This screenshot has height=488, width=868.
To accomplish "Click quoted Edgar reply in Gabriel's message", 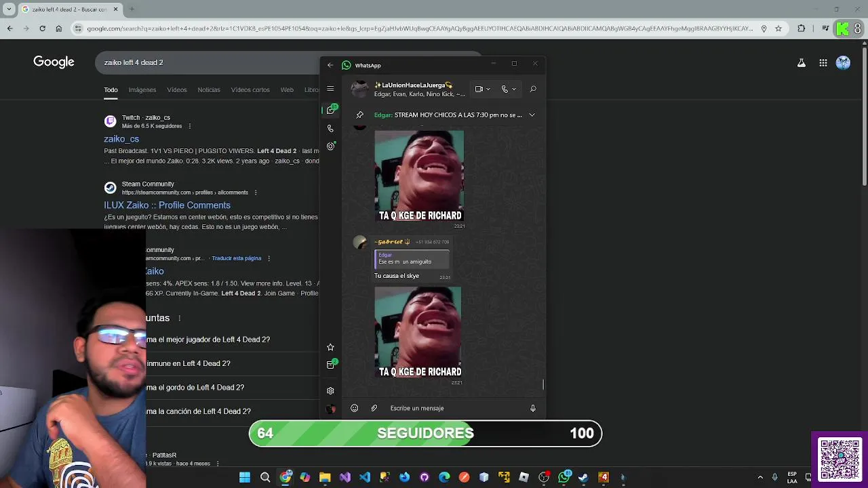I will [x=412, y=259].
